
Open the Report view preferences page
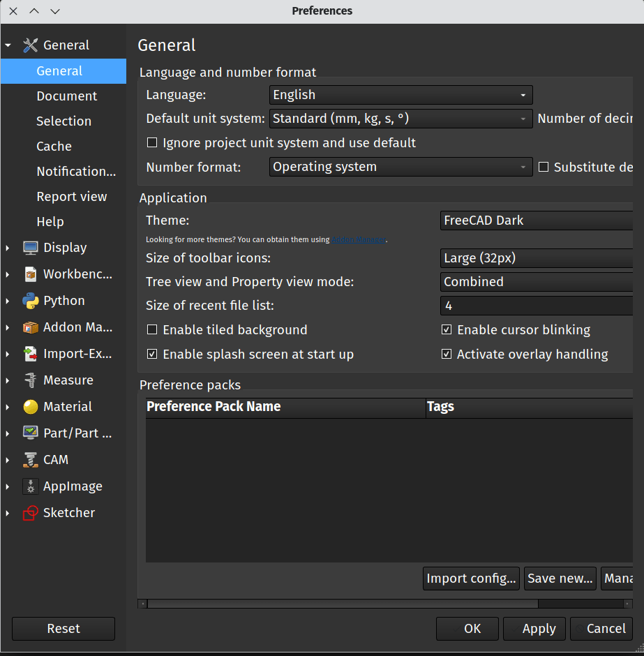coord(70,196)
